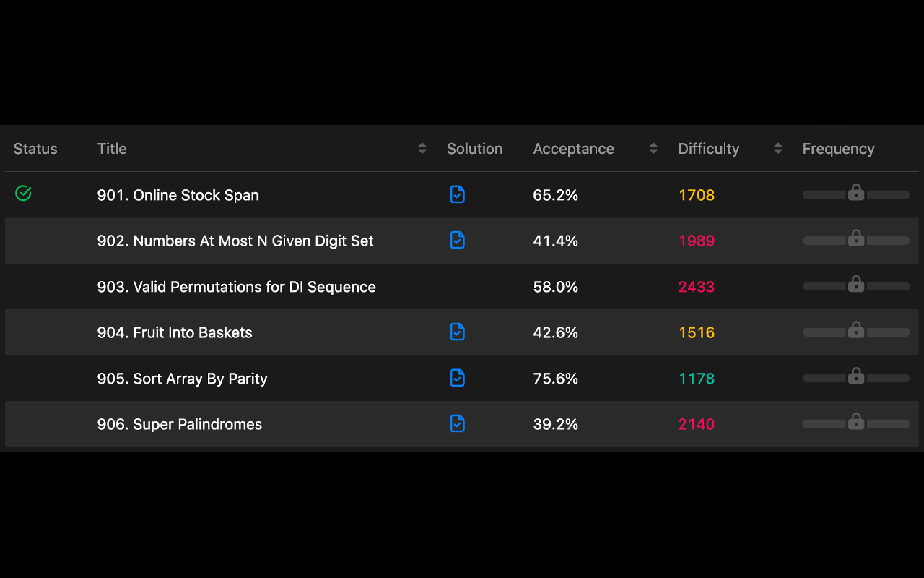Image resolution: width=924 pixels, height=578 pixels.
Task: Open solution icon for Fruit Into Baskets
Action: pyautogui.click(x=457, y=332)
